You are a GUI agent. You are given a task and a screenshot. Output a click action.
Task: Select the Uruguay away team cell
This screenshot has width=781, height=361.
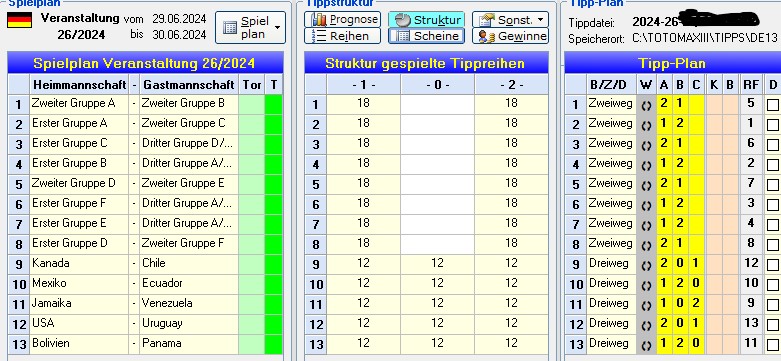189,324
